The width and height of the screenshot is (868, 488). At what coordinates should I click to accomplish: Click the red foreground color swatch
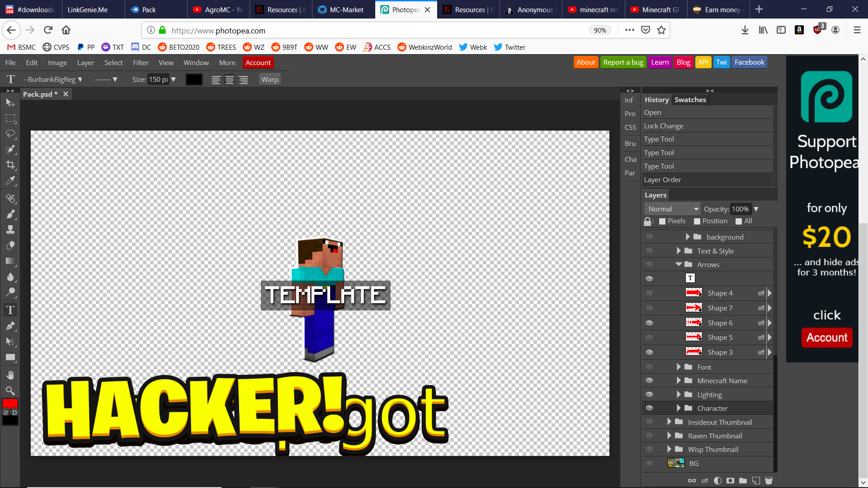click(10, 404)
